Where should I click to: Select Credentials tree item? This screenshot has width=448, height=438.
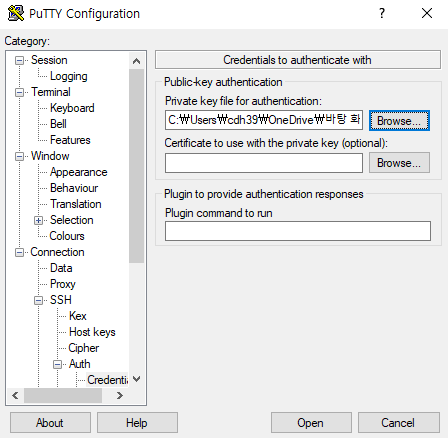click(107, 380)
